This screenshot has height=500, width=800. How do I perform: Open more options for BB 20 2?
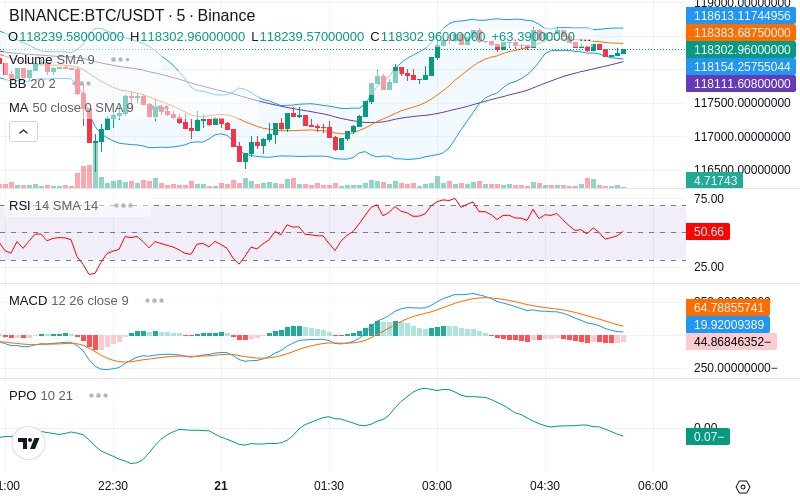[82, 84]
